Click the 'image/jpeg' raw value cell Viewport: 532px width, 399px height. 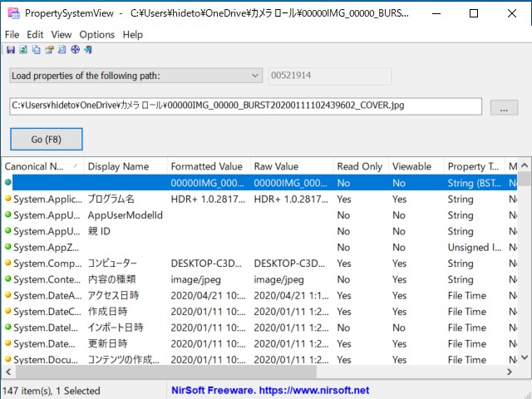[278, 279]
